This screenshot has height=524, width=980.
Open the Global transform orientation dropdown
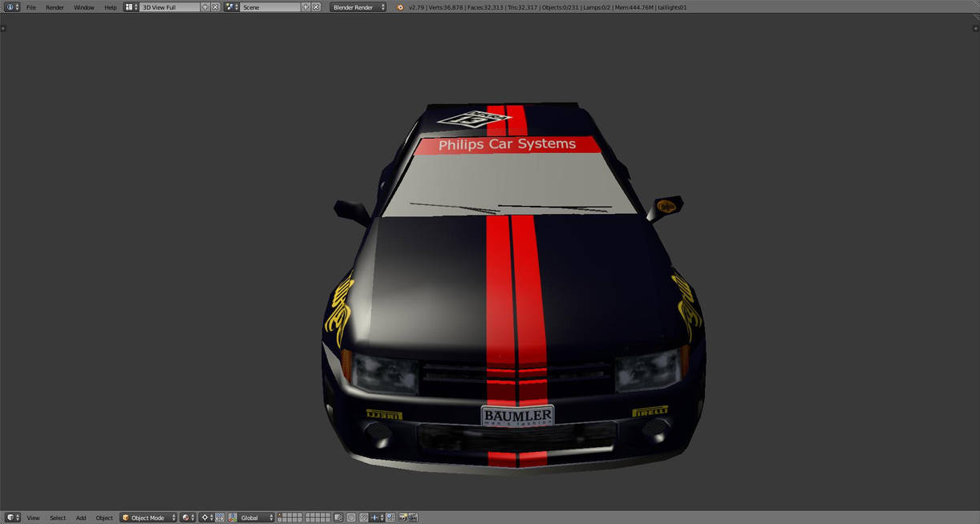tap(257, 518)
